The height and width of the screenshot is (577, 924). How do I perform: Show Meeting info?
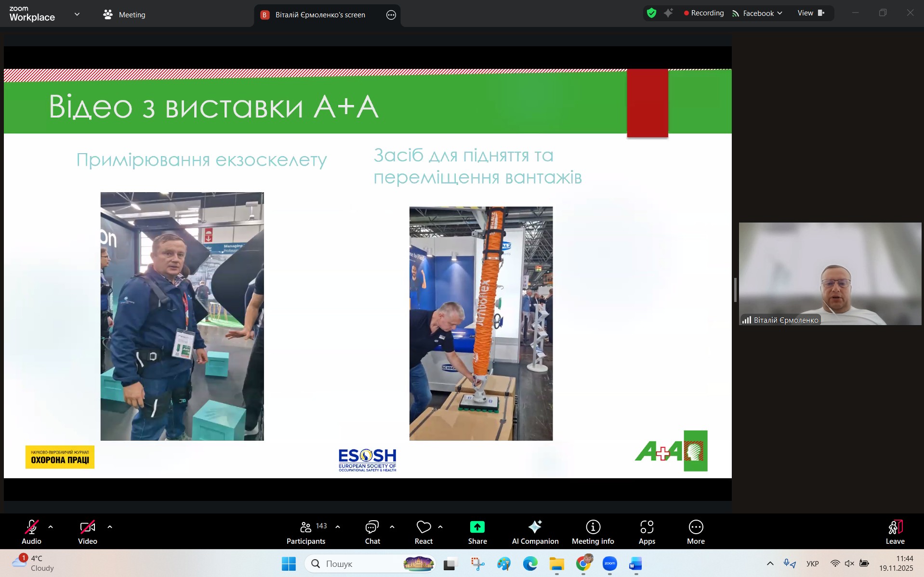tap(593, 532)
